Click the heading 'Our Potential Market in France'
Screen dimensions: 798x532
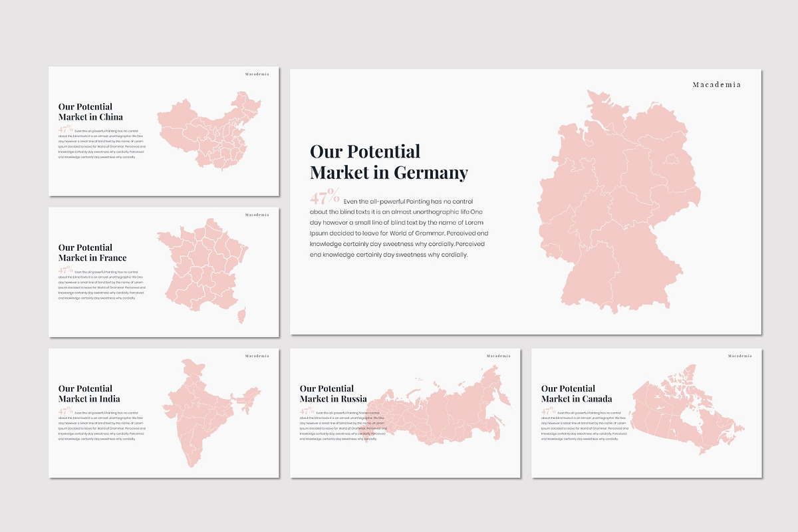click(x=92, y=253)
